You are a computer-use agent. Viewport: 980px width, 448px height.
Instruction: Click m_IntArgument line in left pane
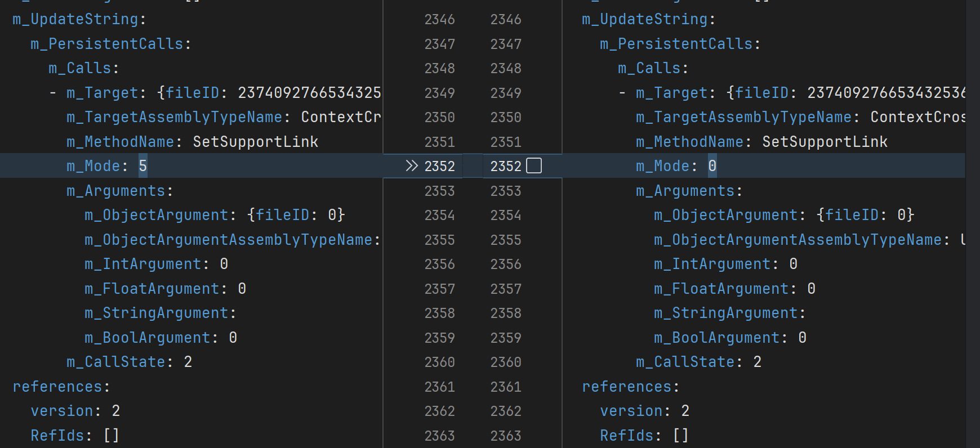click(156, 264)
